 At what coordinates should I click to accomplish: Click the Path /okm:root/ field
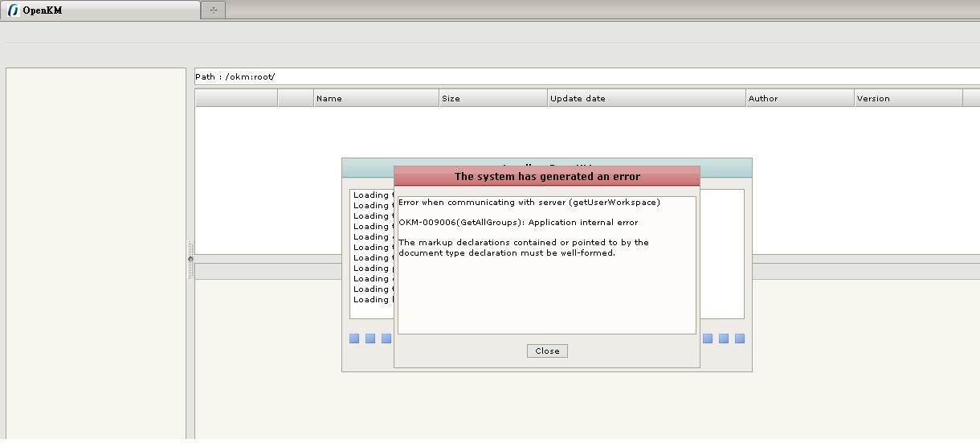[x=586, y=76]
